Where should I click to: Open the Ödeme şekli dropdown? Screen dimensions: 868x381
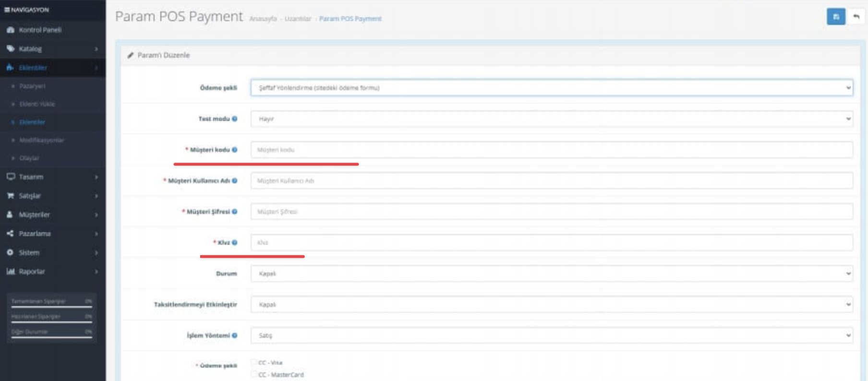[x=551, y=88]
